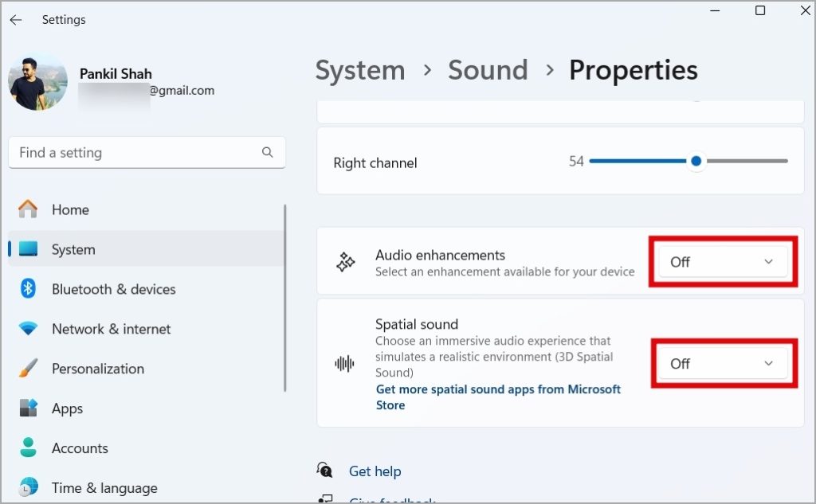Go to System in the breadcrumb
The height and width of the screenshot is (504, 816).
click(360, 70)
